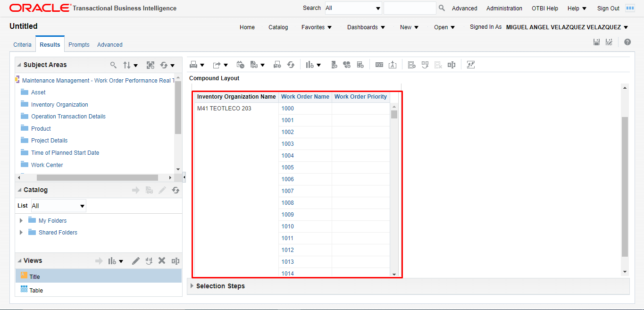This screenshot has width=644, height=310.
Task: Click the Work Order Priority column header
Action: (360, 97)
